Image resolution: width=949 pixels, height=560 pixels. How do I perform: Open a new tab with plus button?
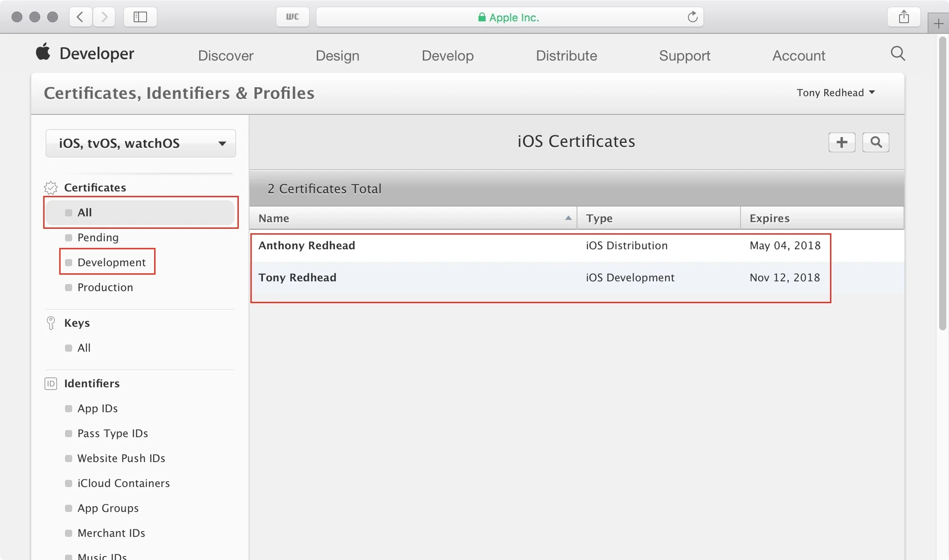(938, 24)
